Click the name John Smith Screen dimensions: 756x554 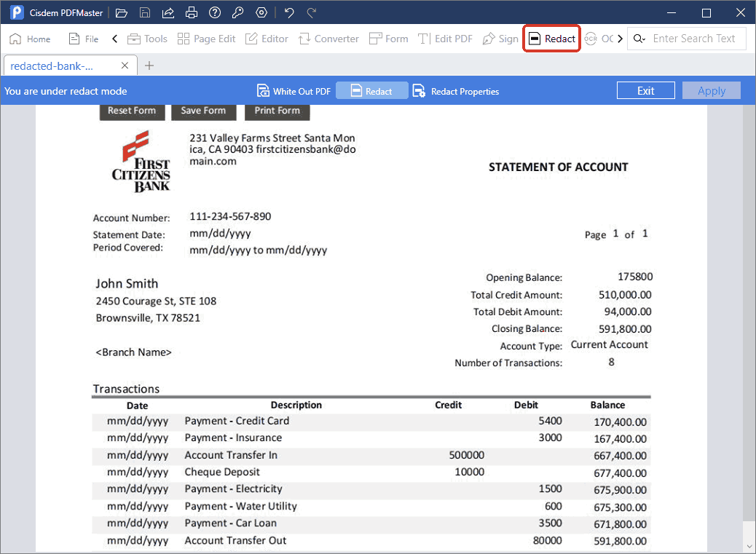[127, 283]
